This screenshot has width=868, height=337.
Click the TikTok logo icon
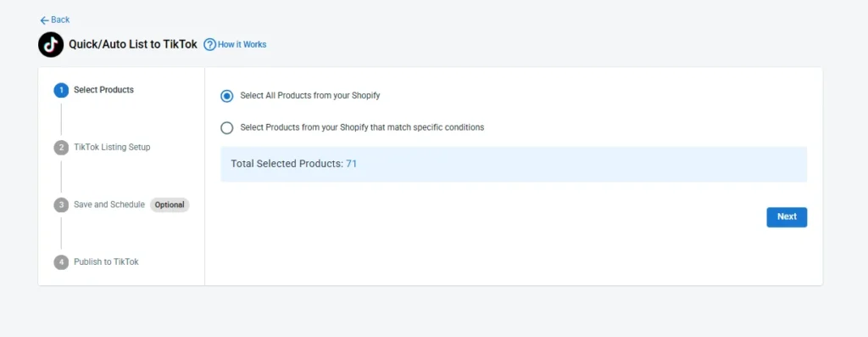[51, 44]
